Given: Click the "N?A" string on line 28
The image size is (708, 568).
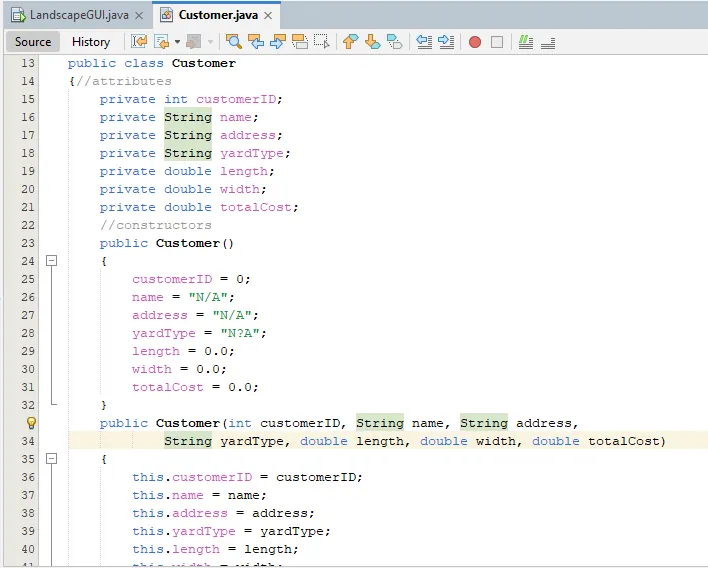Looking at the screenshot, I should click(240, 333).
